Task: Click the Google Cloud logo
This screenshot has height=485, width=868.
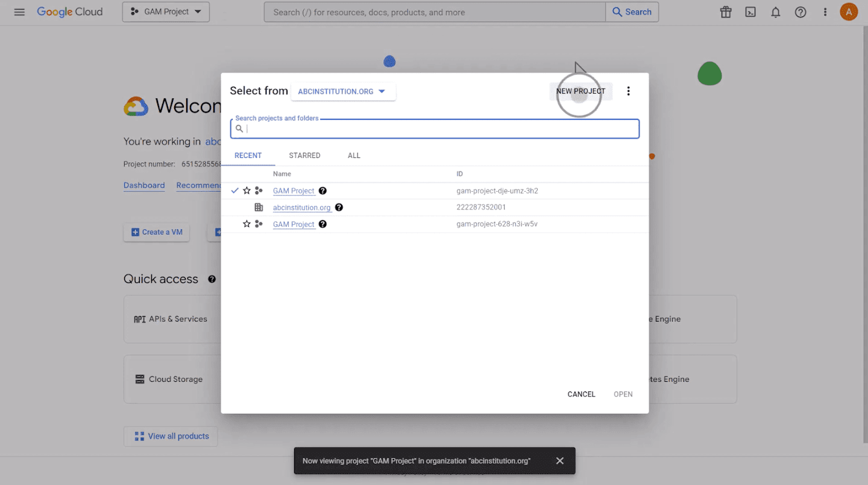Action: click(70, 12)
